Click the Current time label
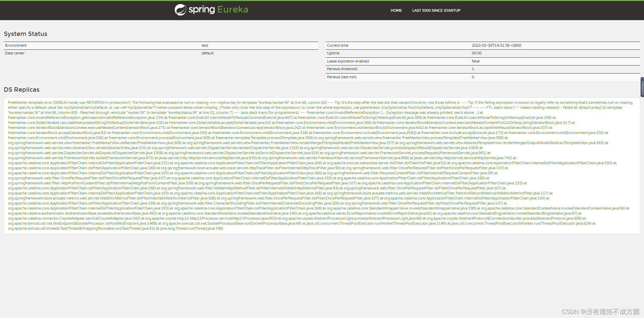The height and width of the screenshot is (318, 644). [337, 45]
